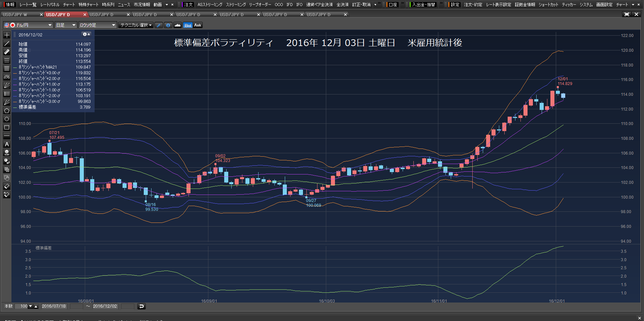Open レート表示設定 settings
The height and width of the screenshot is (321, 644).
pyautogui.click(x=498, y=5)
